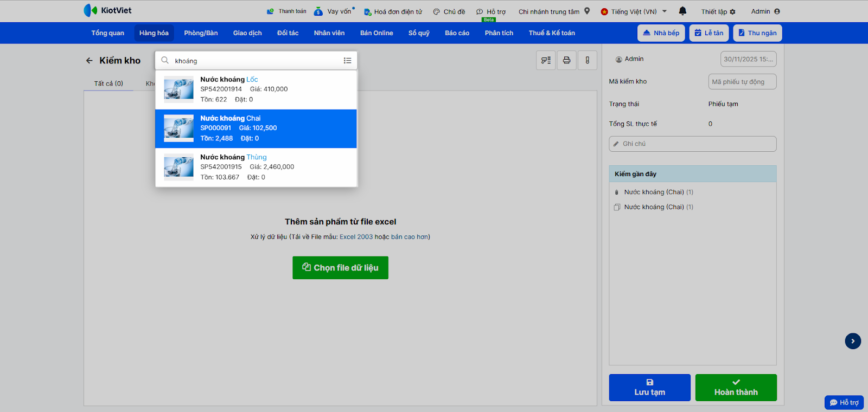Download the Excel 2003 template file
The width and height of the screenshot is (868, 412).
pos(356,237)
